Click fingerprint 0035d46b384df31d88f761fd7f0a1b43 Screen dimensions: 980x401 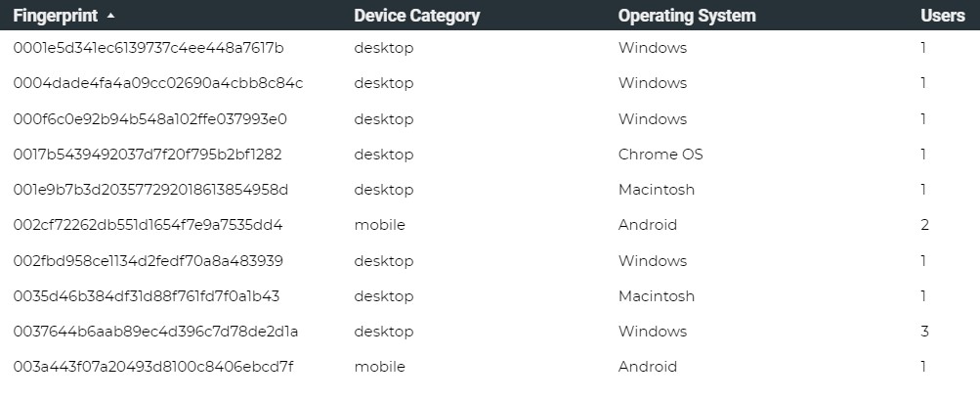click(x=147, y=296)
